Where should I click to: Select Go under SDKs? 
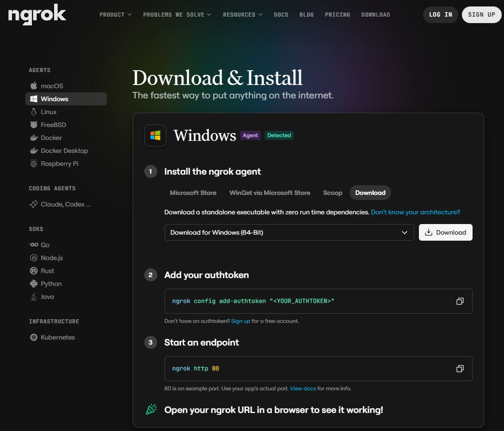pos(66,245)
